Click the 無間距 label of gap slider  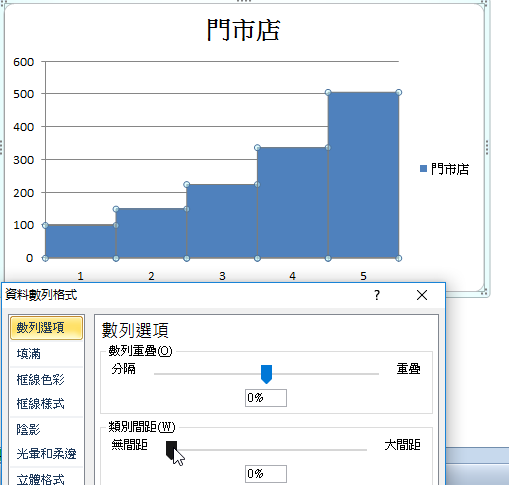click(130, 445)
